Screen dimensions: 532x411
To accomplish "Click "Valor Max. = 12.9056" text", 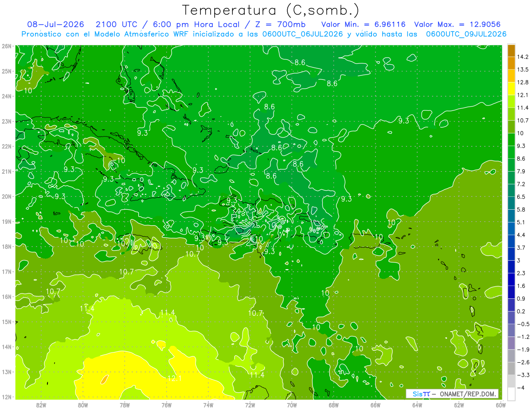I will click(458, 24).
